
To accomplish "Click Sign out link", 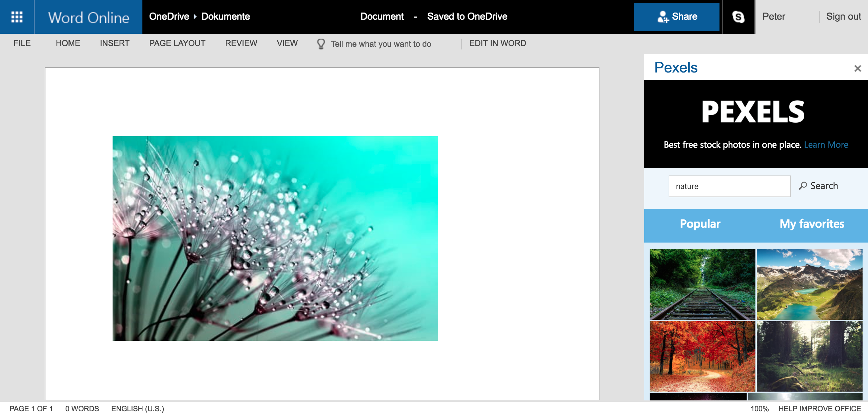I will (x=843, y=16).
